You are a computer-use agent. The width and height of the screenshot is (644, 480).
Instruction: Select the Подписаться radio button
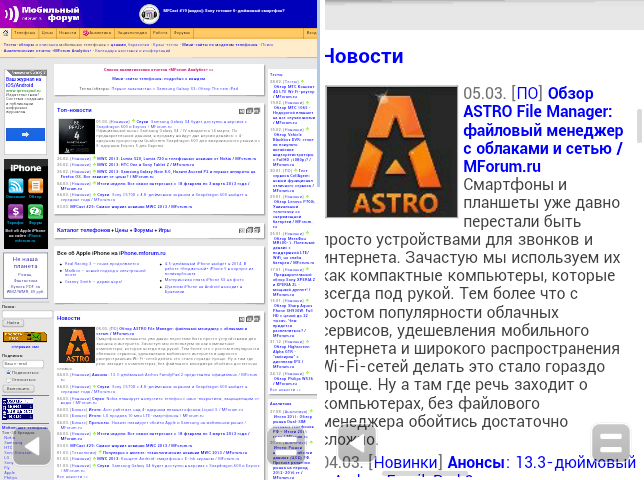[7, 371]
